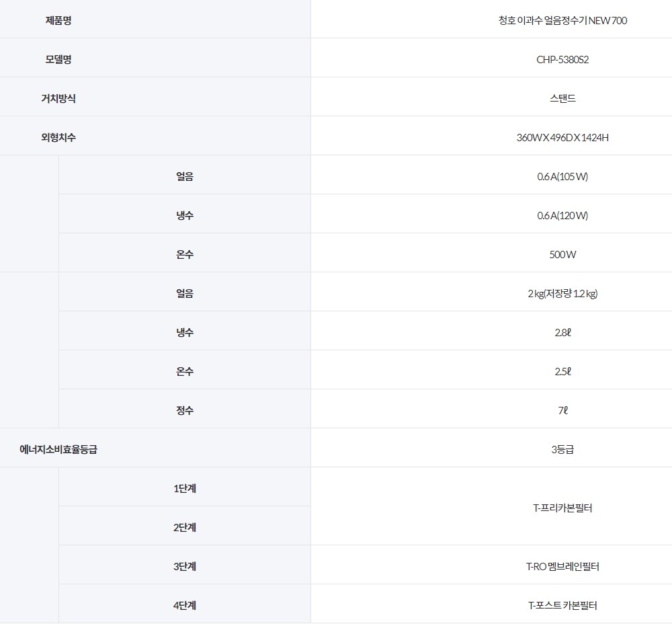Click the 스탠드 value
Viewport: 672px width, 624px height.
tap(562, 98)
